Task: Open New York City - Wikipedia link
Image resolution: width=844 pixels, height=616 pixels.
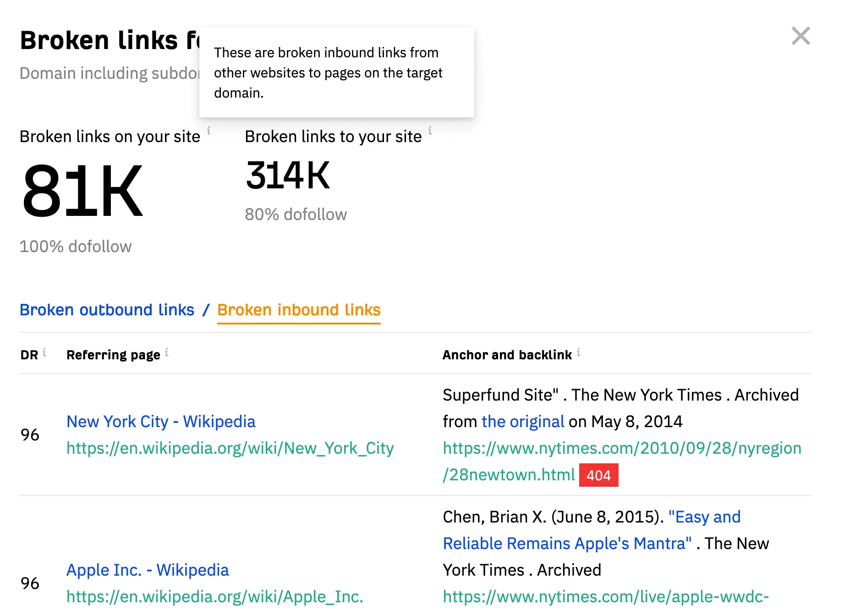Action: tap(161, 422)
